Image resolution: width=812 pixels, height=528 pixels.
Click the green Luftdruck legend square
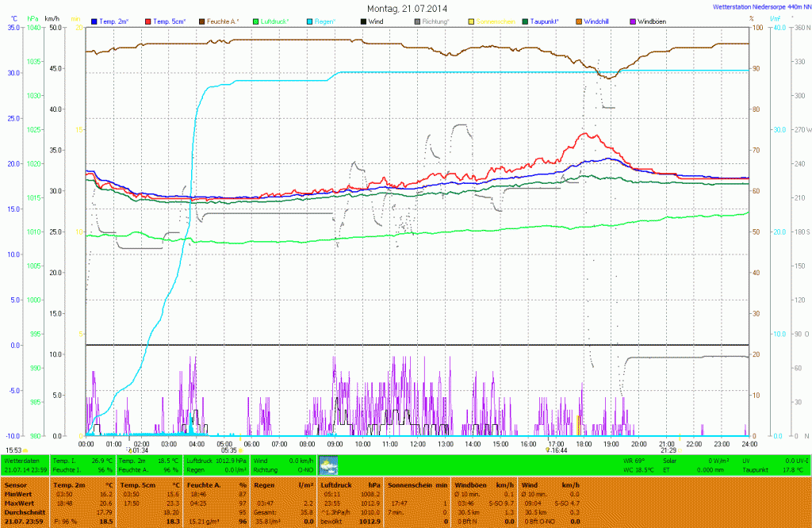point(255,21)
